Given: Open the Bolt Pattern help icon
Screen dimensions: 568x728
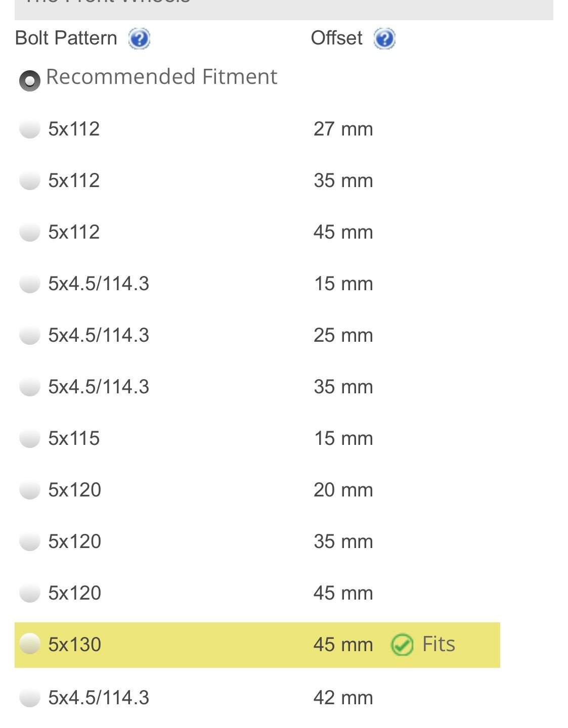Looking at the screenshot, I should 139,39.
